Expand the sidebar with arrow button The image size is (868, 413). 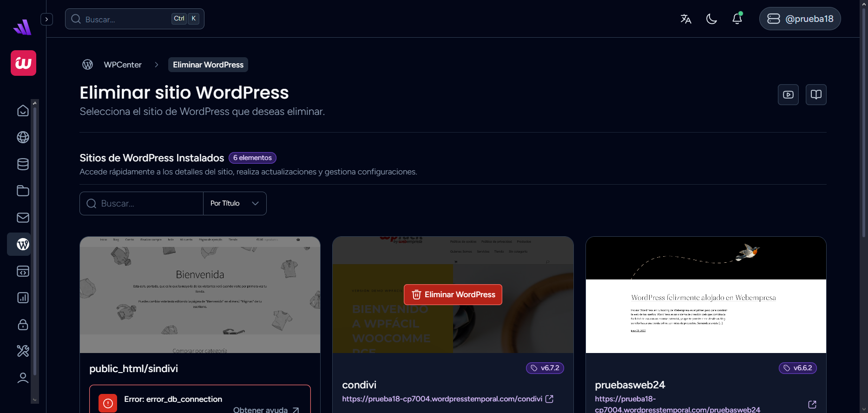click(46, 19)
